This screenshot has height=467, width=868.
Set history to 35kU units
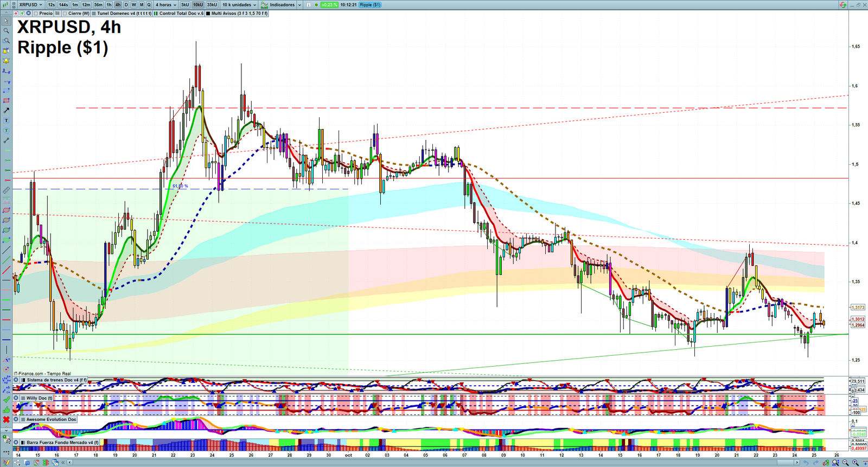tap(212, 5)
